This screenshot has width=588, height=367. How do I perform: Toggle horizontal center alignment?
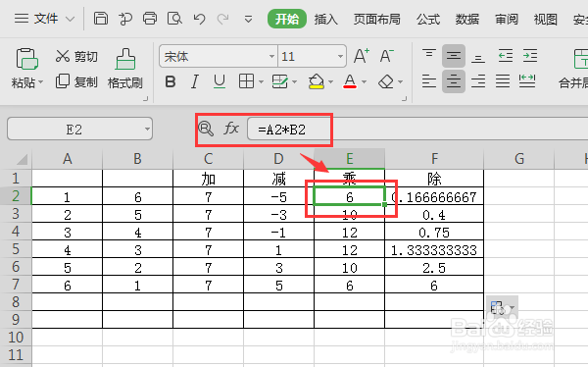(454, 81)
